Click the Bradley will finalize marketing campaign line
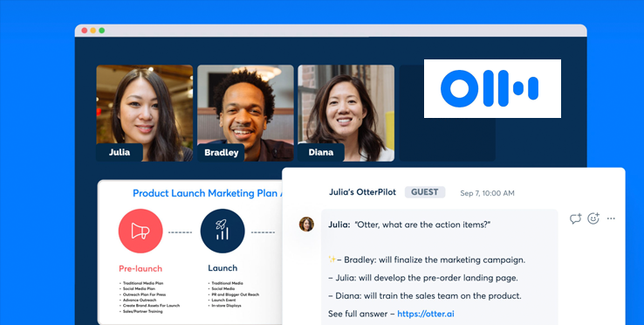 tap(427, 260)
